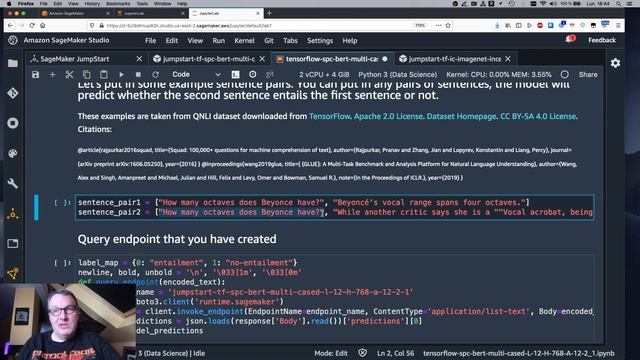Open the macOS History menu
The width and height of the screenshot is (640, 360).
pos(92,3)
